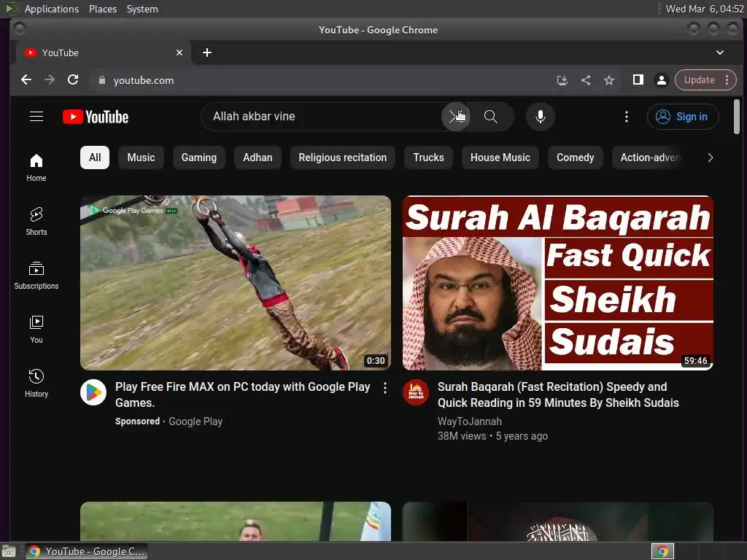The image size is (747, 560).
Task: Open Shorts from sidebar
Action: [x=36, y=222]
